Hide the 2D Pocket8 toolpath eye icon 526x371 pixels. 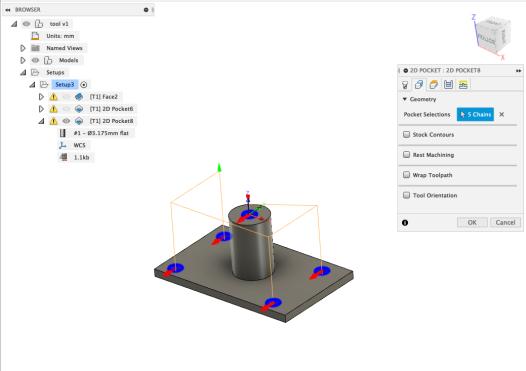coord(66,121)
